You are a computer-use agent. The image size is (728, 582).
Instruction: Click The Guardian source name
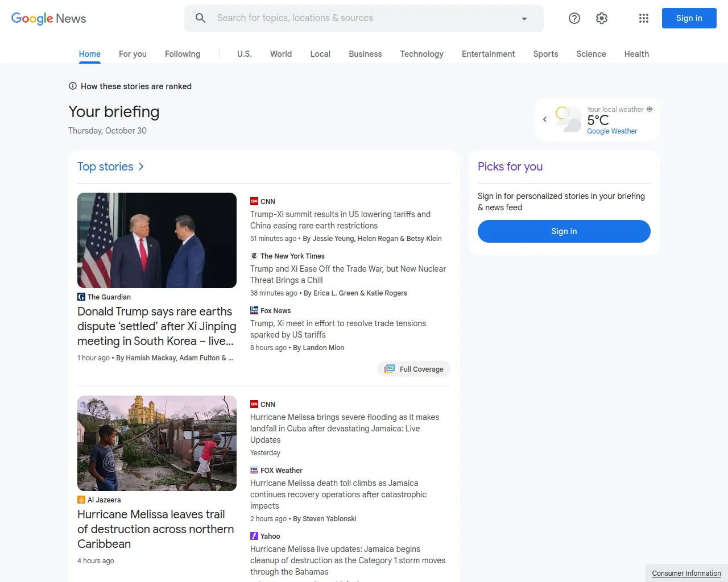coord(109,297)
